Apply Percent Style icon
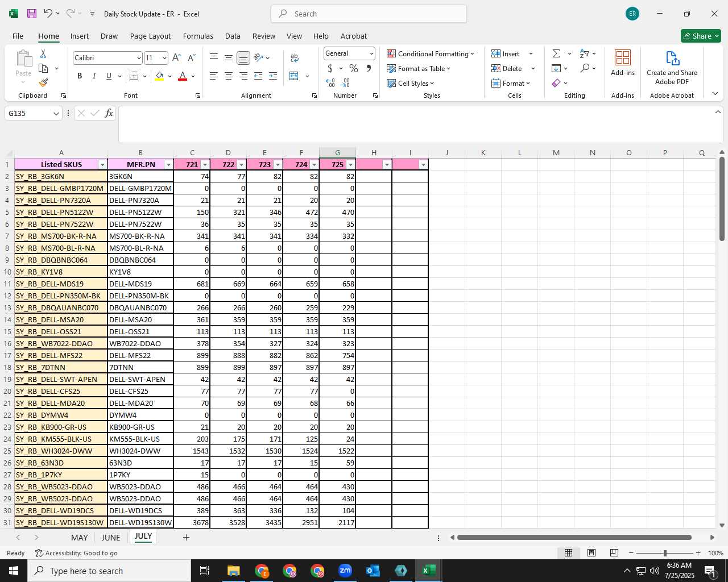This screenshot has width=728, height=582. pos(354,68)
